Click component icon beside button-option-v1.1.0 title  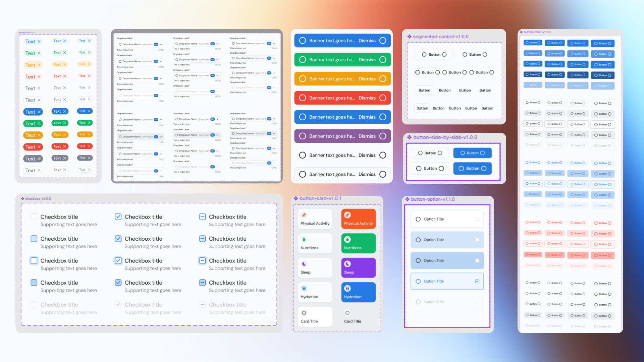407,199
